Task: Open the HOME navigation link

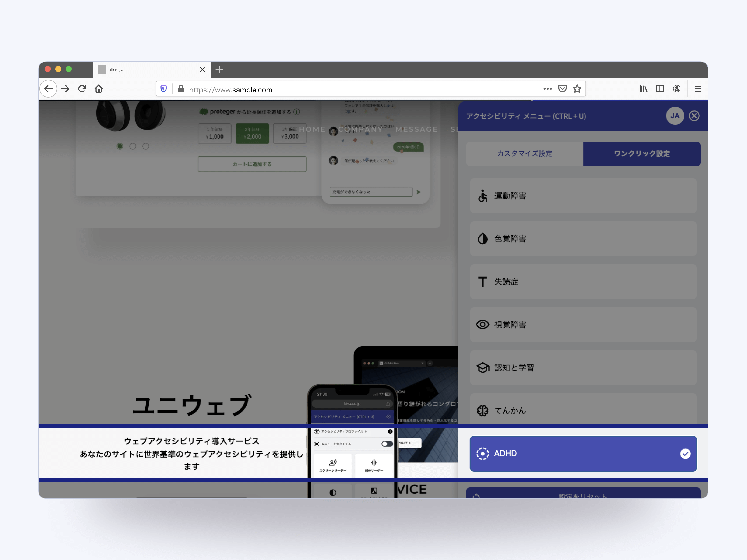Action: pos(312,129)
